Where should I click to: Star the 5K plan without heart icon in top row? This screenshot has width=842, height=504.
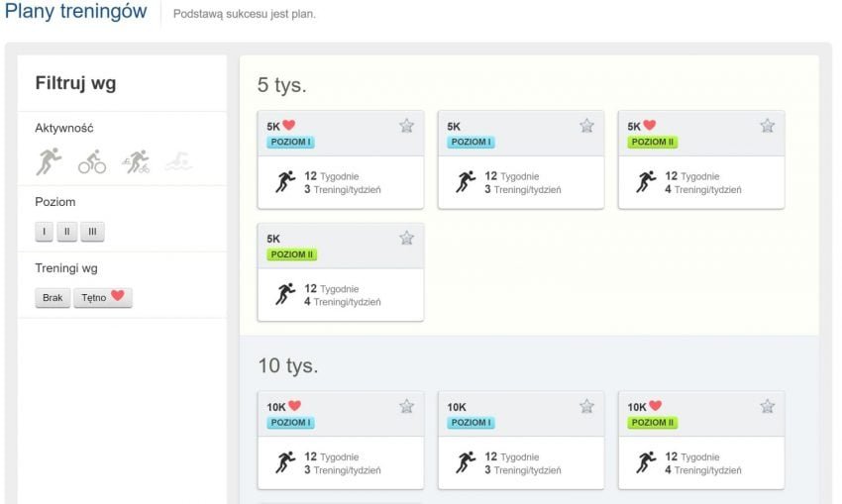pyautogui.click(x=586, y=126)
